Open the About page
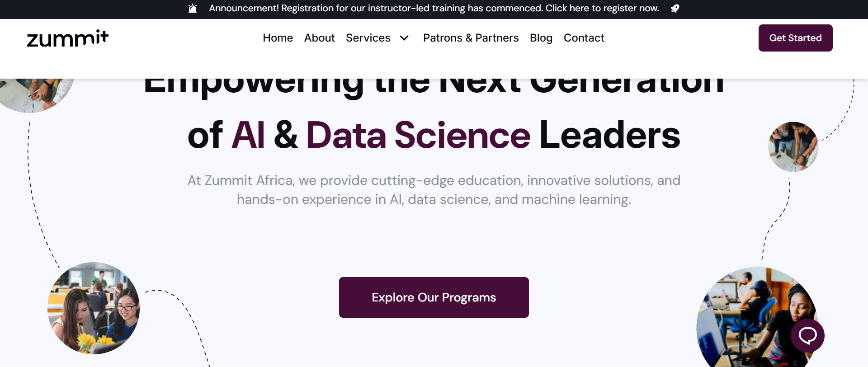 tap(319, 38)
